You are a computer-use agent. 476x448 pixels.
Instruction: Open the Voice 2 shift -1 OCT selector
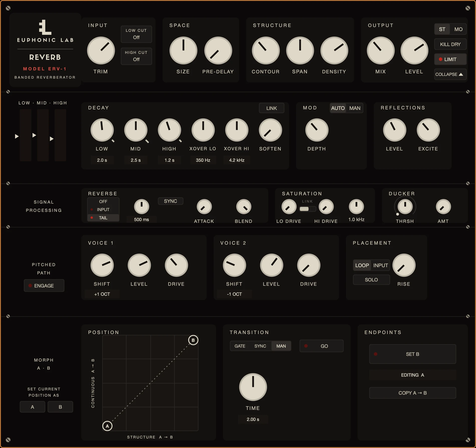[234, 294]
